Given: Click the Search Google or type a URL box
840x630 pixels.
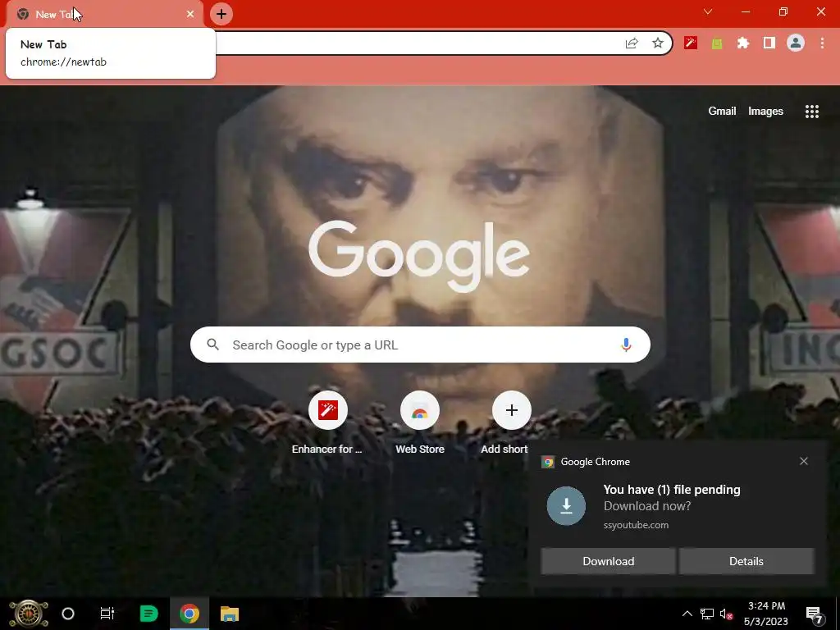Looking at the screenshot, I should 420,345.
